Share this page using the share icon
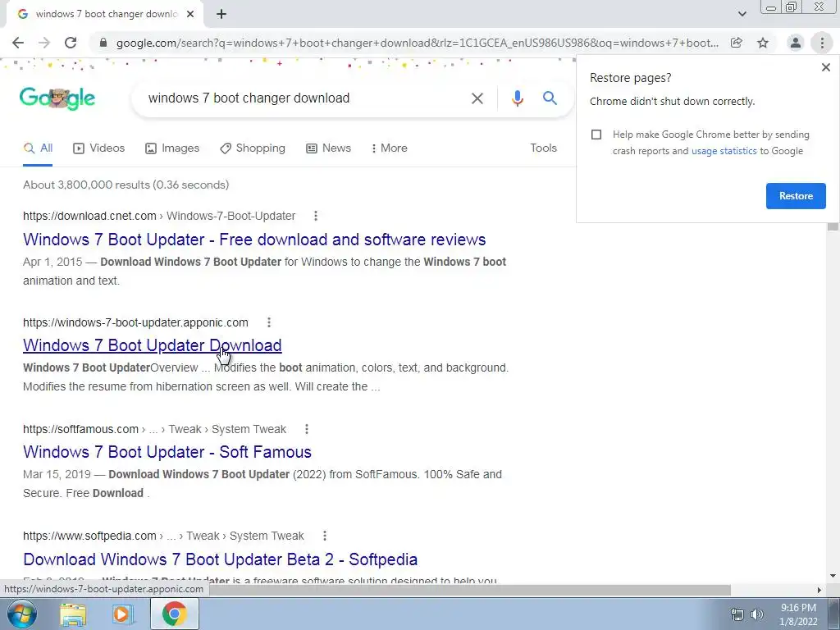840x630 pixels. [737, 43]
